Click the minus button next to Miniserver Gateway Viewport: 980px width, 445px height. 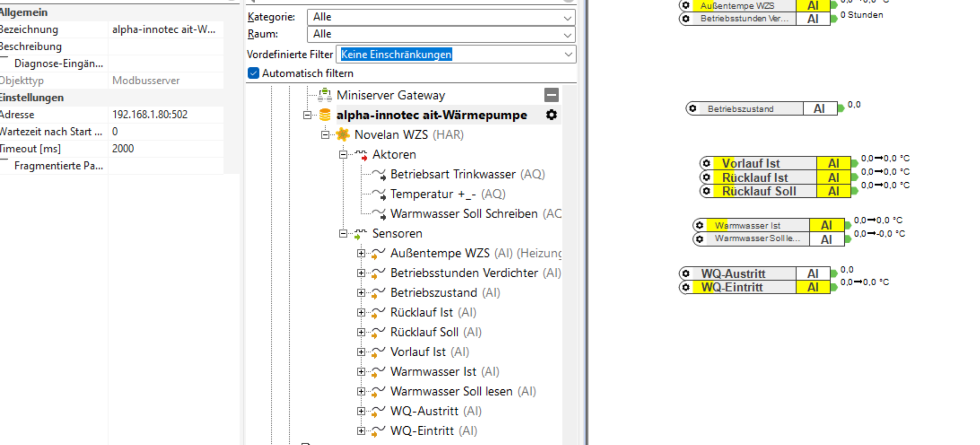[x=551, y=95]
